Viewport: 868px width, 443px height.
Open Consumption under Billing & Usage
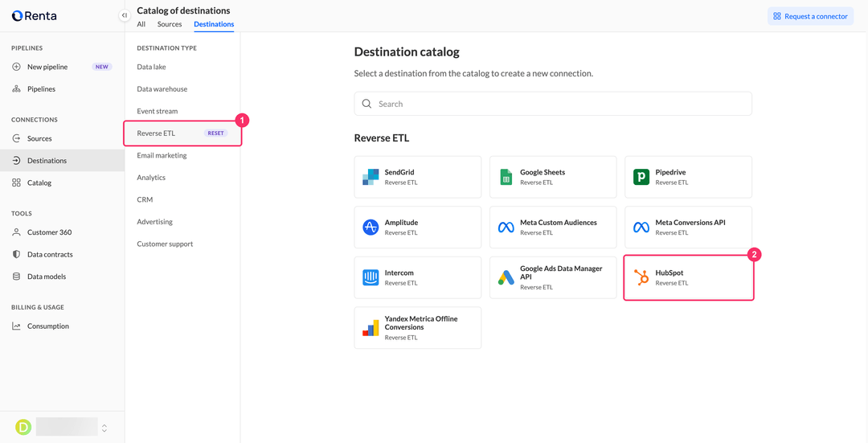[x=62, y=326]
